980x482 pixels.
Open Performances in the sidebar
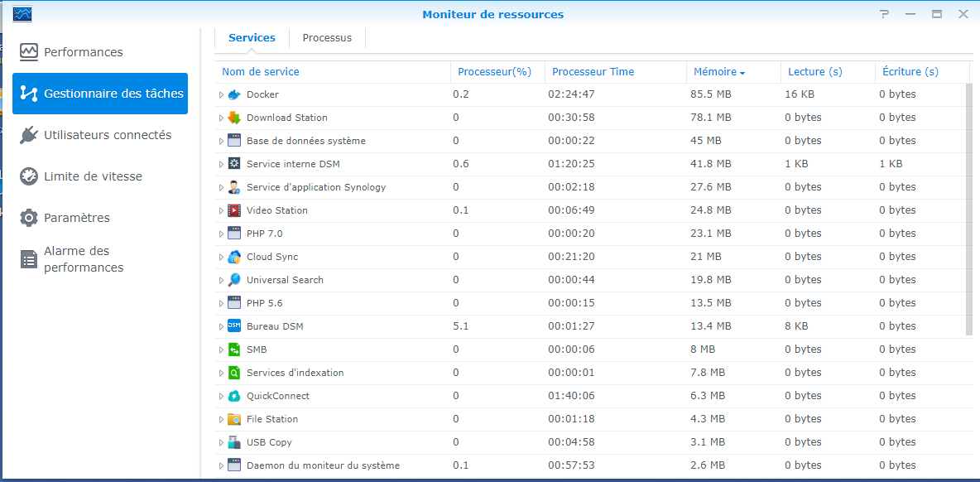[x=83, y=52]
